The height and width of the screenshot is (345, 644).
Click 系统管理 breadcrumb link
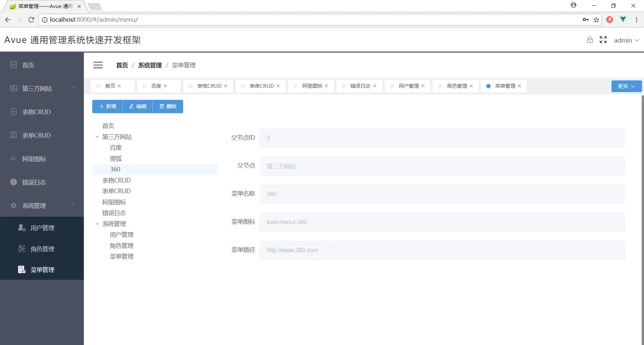pos(150,65)
